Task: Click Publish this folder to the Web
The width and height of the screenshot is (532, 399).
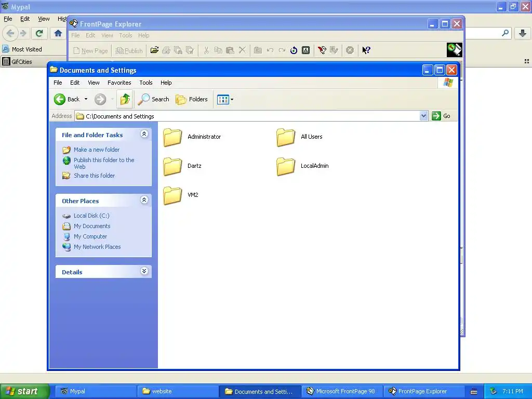Action: click(104, 163)
